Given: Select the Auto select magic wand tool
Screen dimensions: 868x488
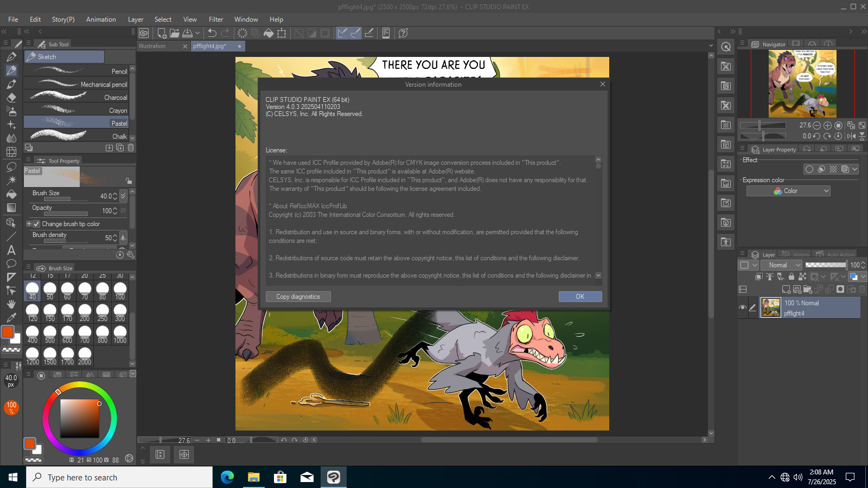Looking at the screenshot, I should click(11, 180).
